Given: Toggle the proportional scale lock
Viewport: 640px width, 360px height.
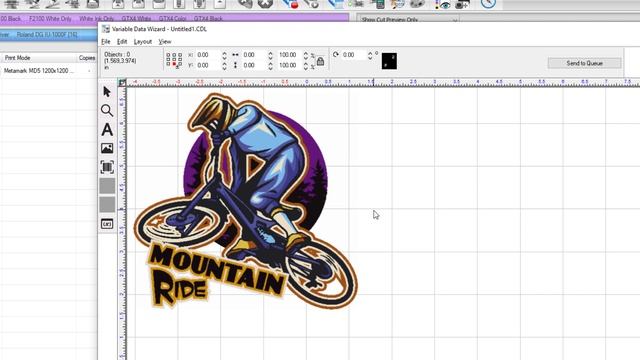Looking at the screenshot, I should click(x=320, y=61).
